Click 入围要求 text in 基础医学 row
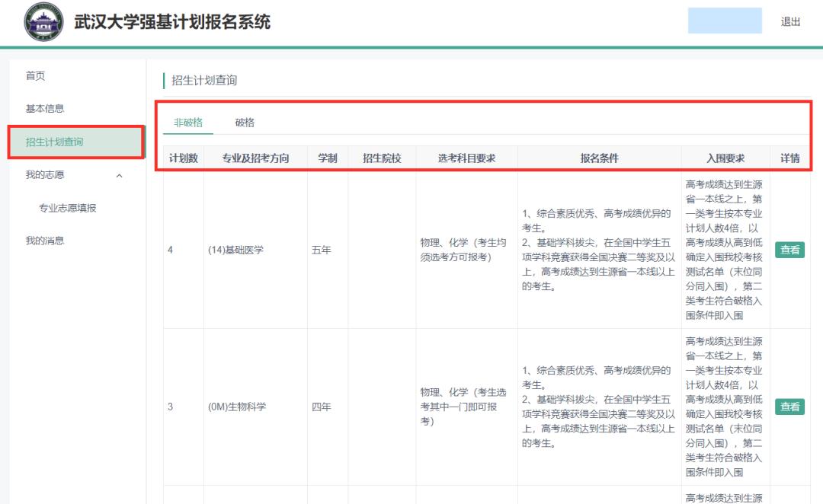Image resolution: width=823 pixels, height=504 pixels. [725, 250]
